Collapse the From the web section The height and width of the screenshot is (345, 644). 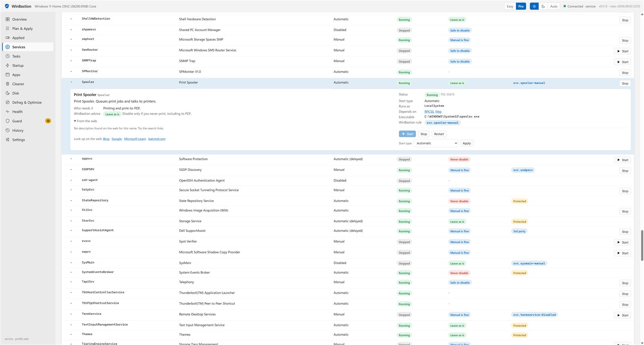pyautogui.click(x=85, y=121)
